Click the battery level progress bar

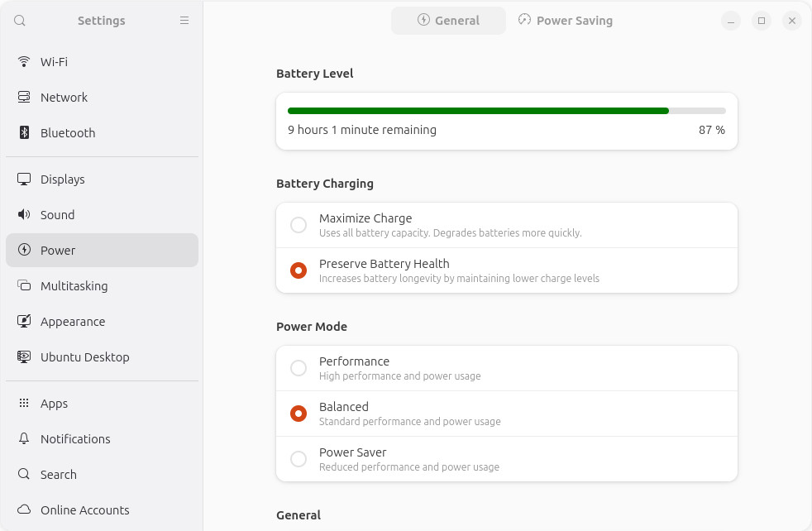pos(506,111)
